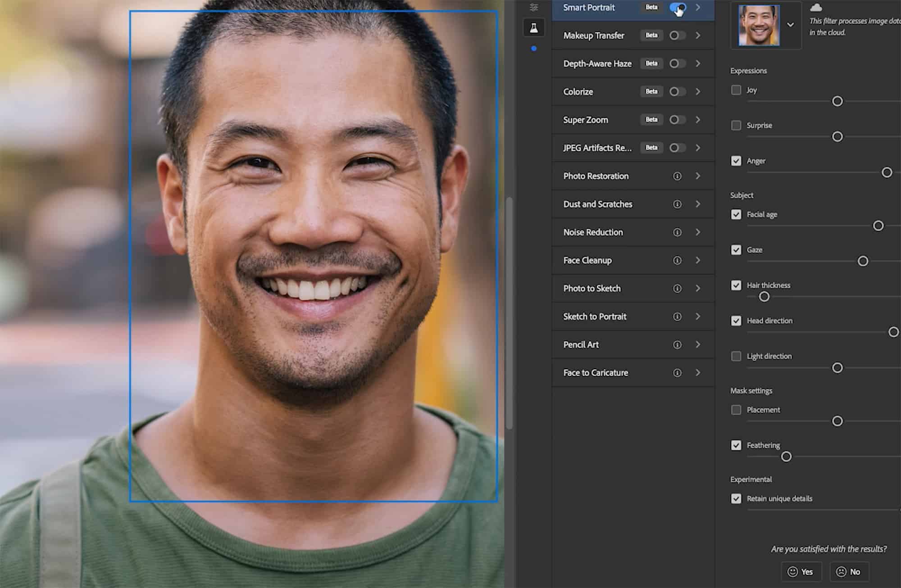The height and width of the screenshot is (588, 901).
Task: Open Photo Restoration filter settings
Action: (x=699, y=175)
